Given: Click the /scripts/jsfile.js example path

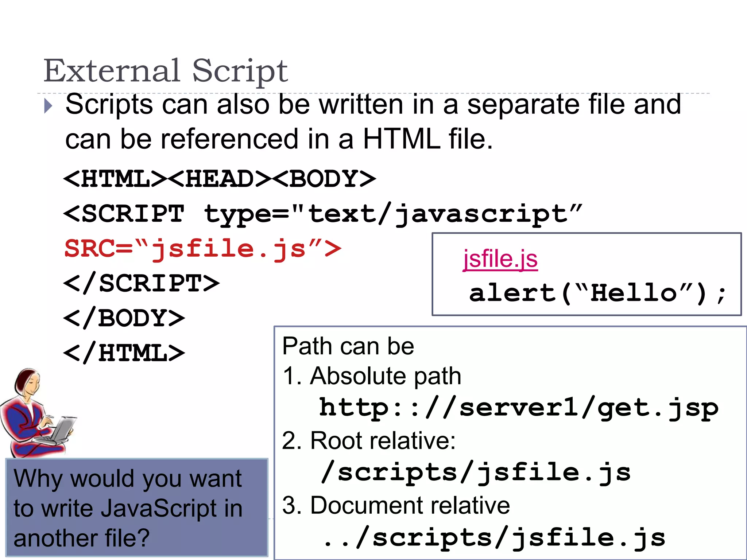Looking at the screenshot, I should 476,473.
